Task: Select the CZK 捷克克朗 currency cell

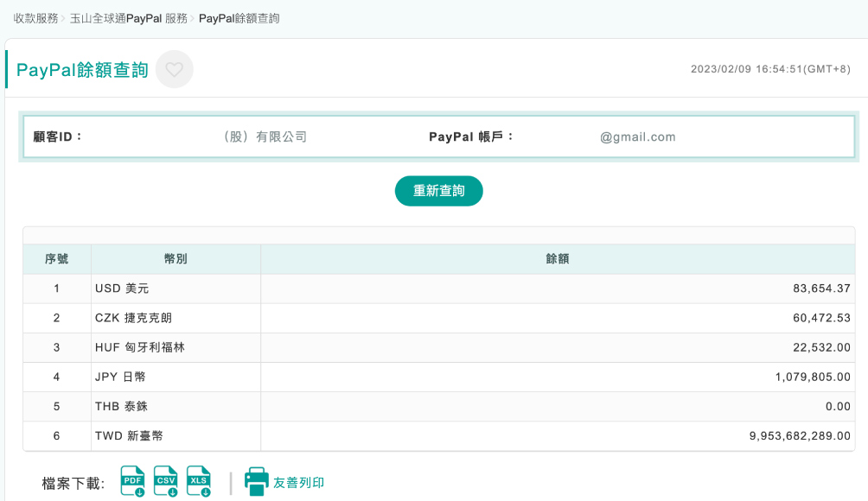Action: tap(134, 318)
